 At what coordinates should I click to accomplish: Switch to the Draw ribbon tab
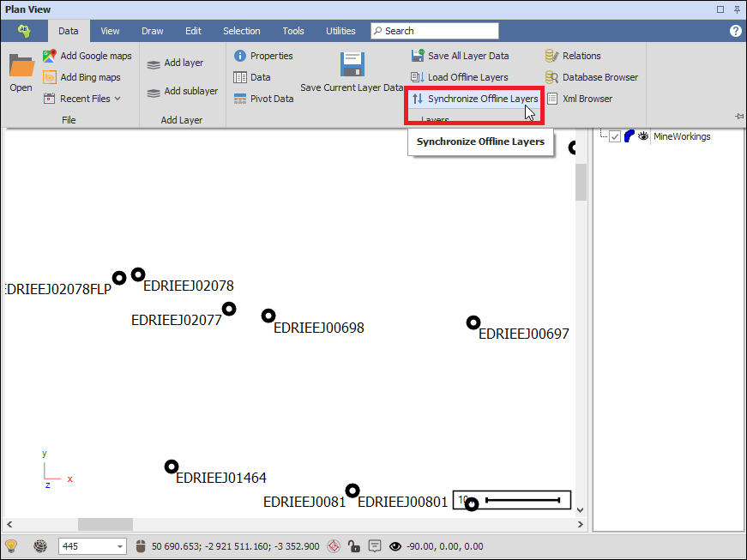(153, 31)
